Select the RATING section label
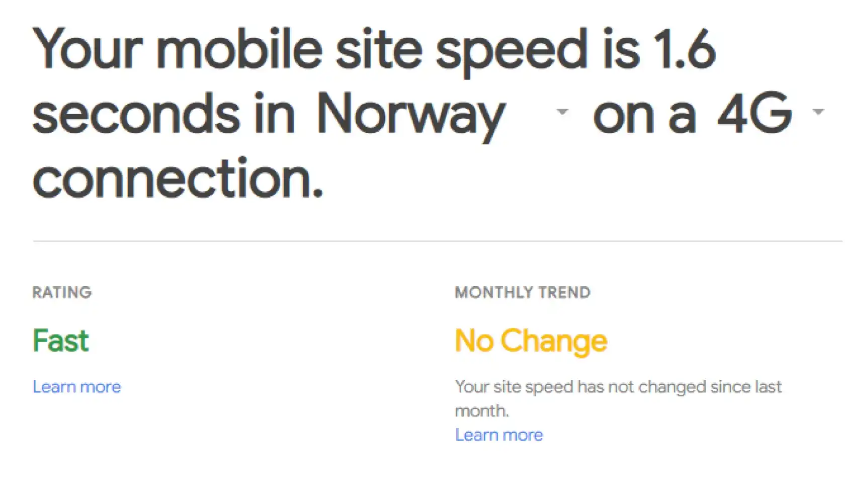The width and height of the screenshot is (845, 504). click(x=62, y=292)
